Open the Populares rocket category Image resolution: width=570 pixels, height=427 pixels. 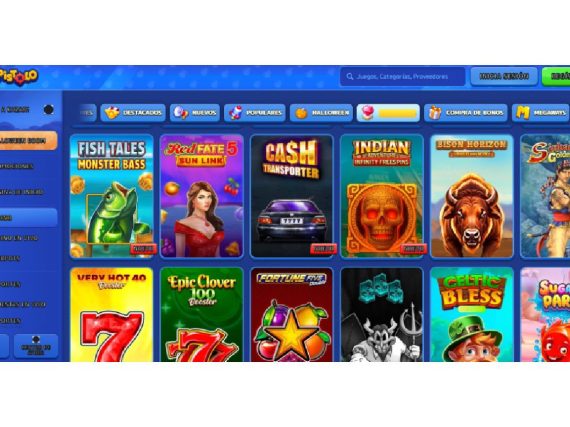tap(254, 113)
